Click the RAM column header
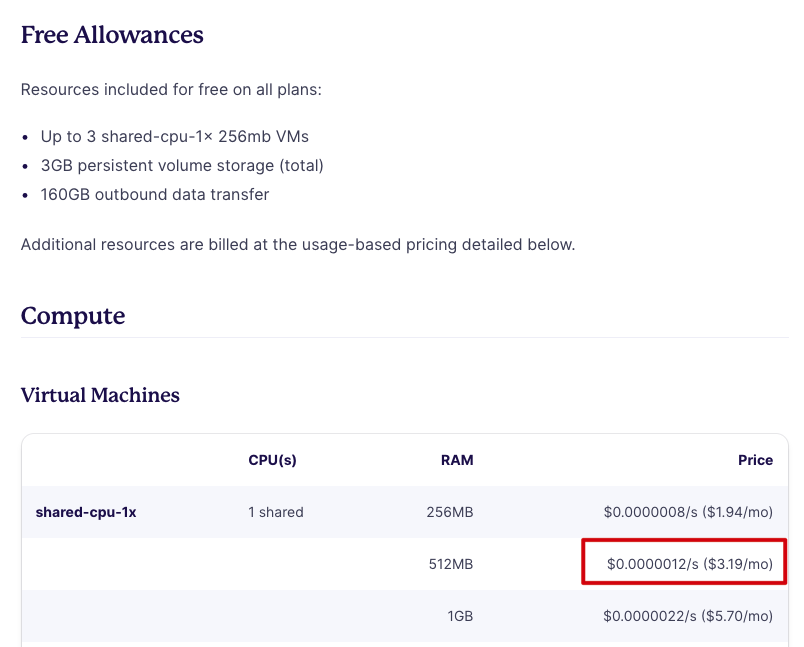The width and height of the screenshot is (804, 647). tap(457, 460)
